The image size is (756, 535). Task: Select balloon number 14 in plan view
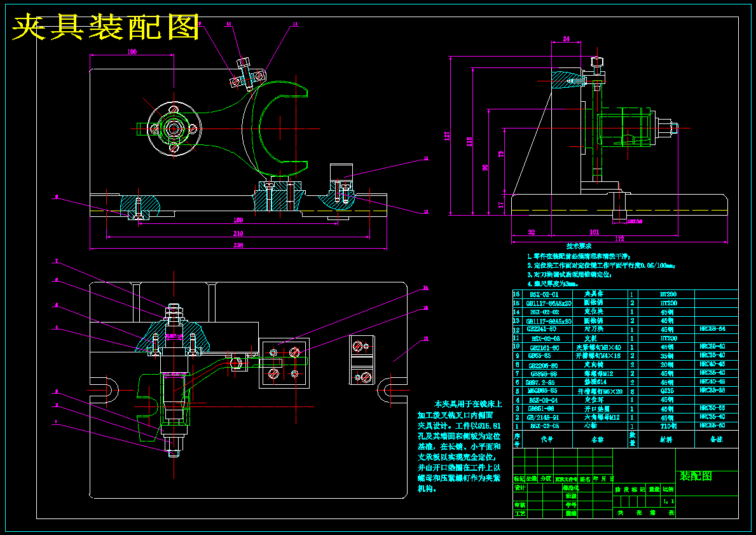point(426,288)
